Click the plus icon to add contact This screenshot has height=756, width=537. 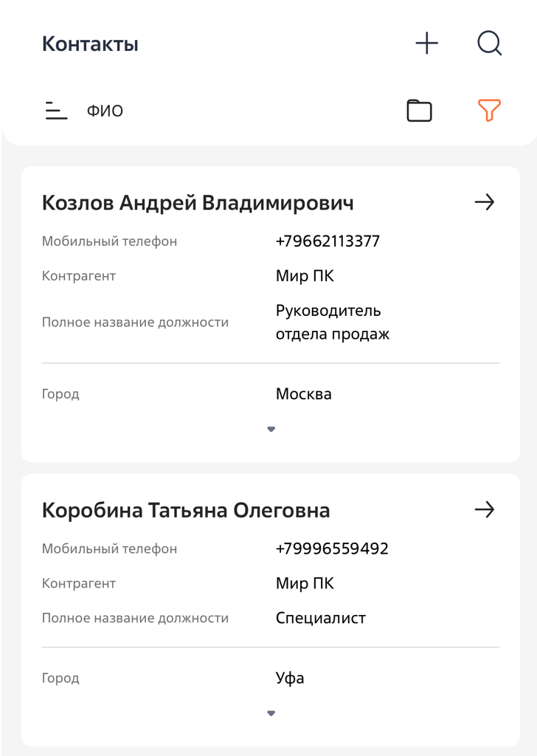(x=426, y=44)
